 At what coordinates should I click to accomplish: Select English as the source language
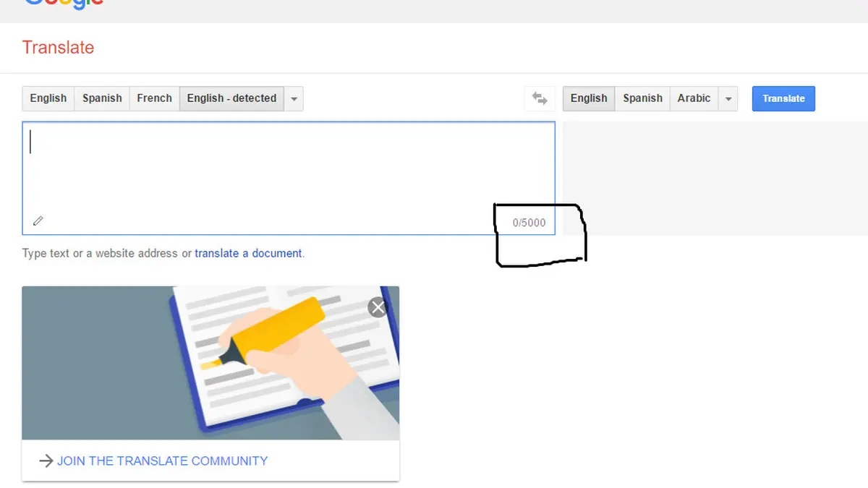coord(48,98)
